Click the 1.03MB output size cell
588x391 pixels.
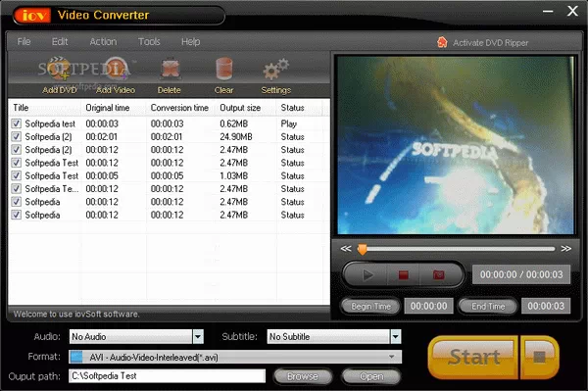pyautogui.click(x=233, y=175)
